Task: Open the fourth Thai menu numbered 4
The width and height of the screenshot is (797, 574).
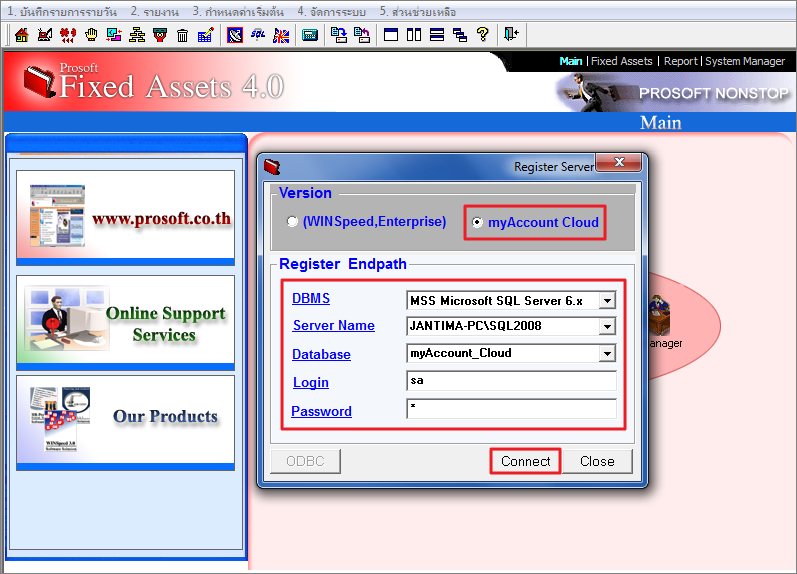Action: tap(331, 11)
